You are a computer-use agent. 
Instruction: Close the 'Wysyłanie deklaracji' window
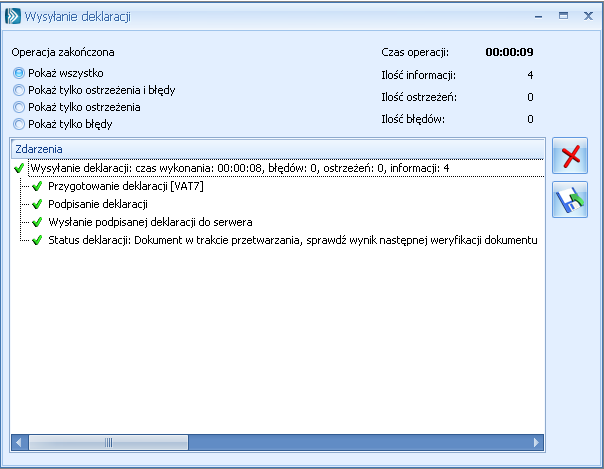588,16
